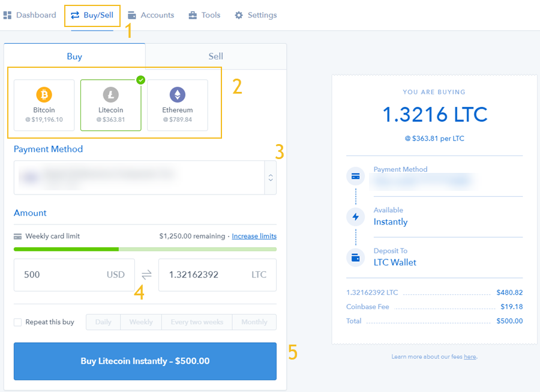Enable the Repeat this buy checkbox
Screen dimensions: 540x392
[17, 322]
